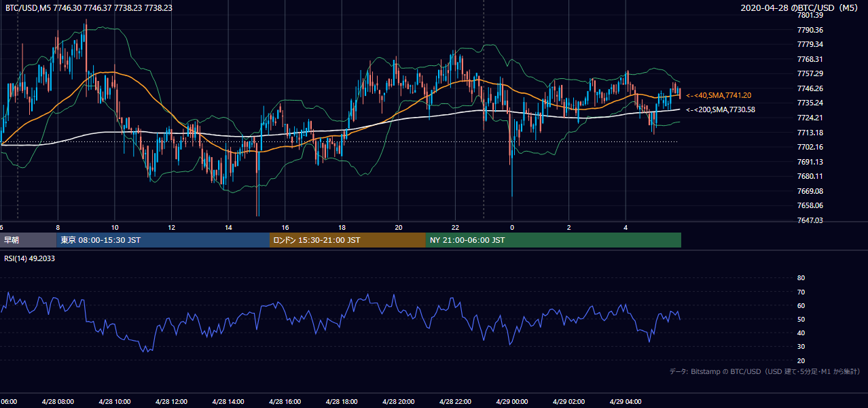Click the 4/28 22:00 date label
Viewport: 868px width, 408px height.
click(x=455, y=401)
